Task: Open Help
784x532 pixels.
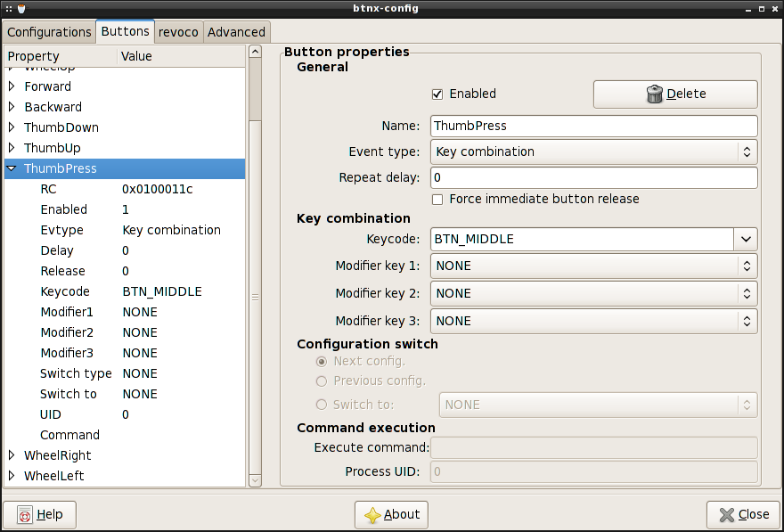Action: click(x=39, y=514)
